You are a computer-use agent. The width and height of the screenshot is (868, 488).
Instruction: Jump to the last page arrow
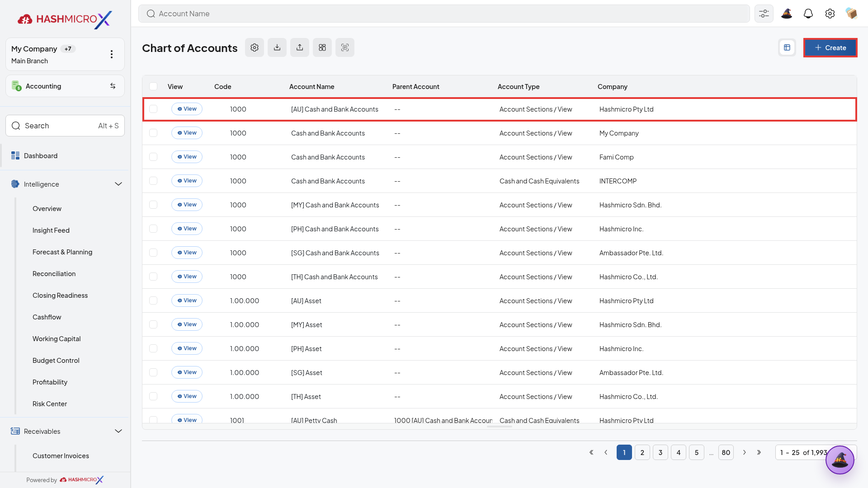pyautogui.click(x=759, y=452)
